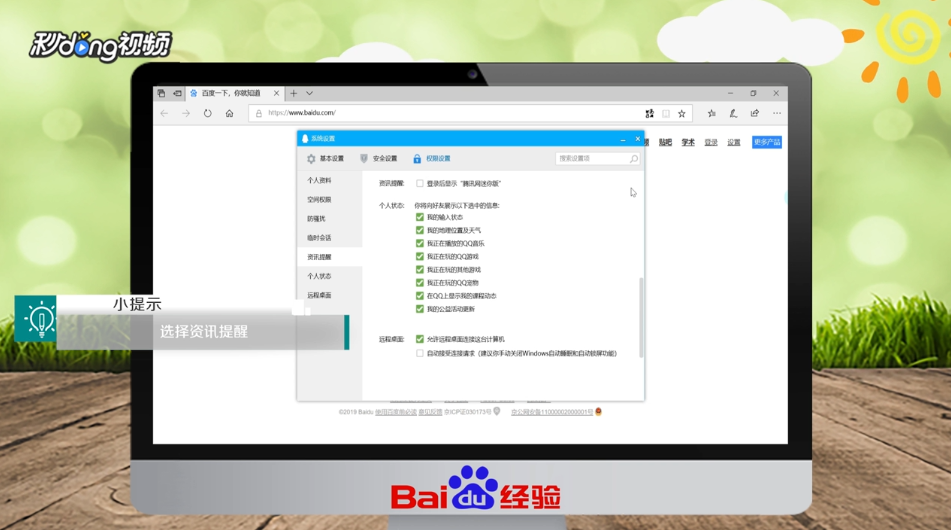The image size is (951, 530).
Task: Set aside tabs icon in Edge
Action: point(177,93)
